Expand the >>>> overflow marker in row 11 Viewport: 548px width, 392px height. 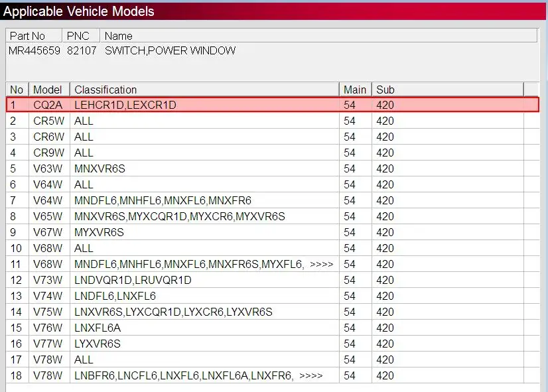click(322, 265)
